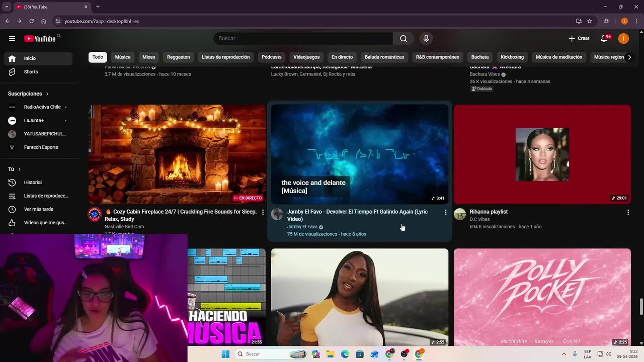Select the Todo filter chip
The width and height of the screenshot is (644, 362).
click(x=98, y=57)
